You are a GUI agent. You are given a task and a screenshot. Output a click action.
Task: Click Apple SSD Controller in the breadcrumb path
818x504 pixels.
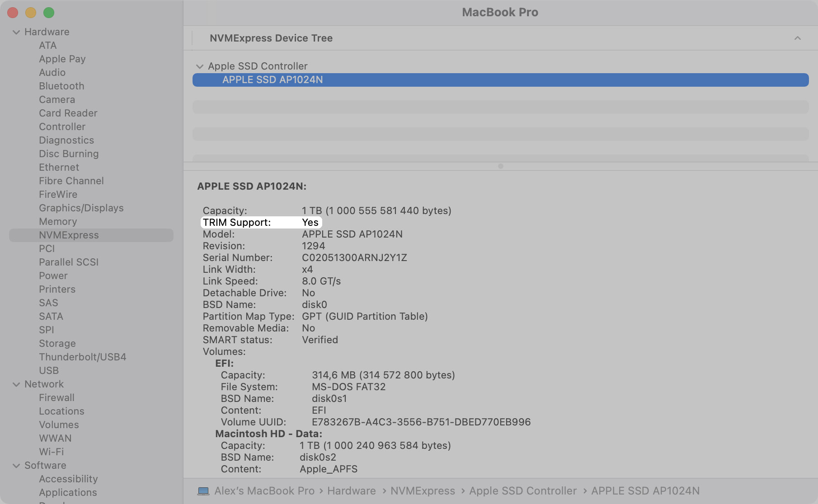tap(523, 490)
